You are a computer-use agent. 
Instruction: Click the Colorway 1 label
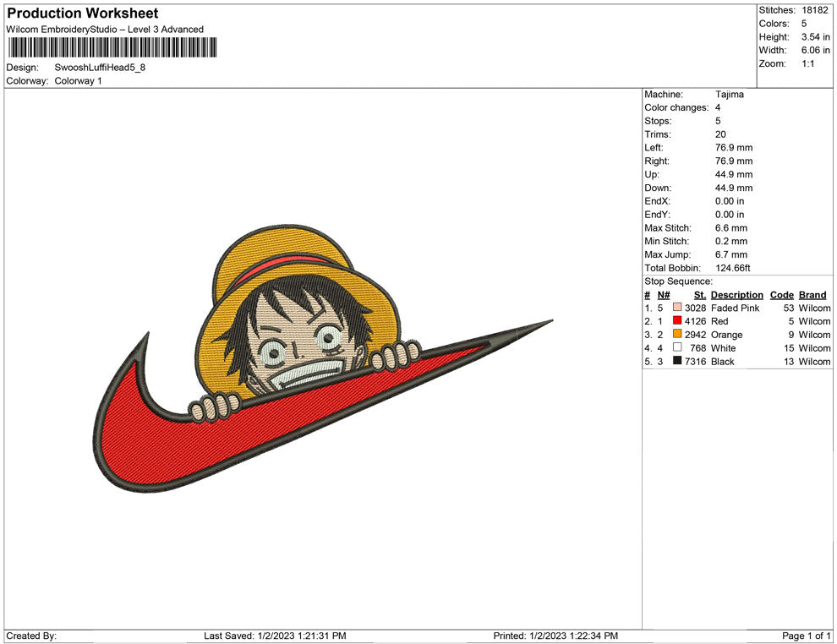click(x=78, y=81)
